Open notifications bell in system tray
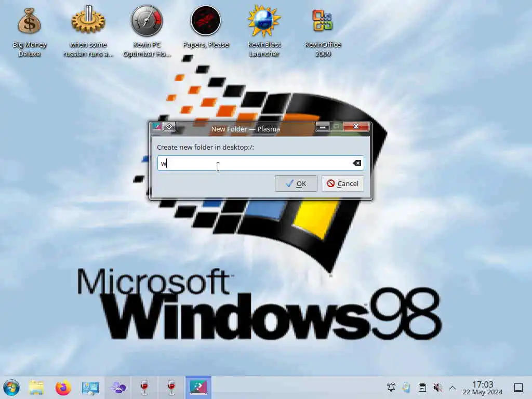 coord(391,387)
